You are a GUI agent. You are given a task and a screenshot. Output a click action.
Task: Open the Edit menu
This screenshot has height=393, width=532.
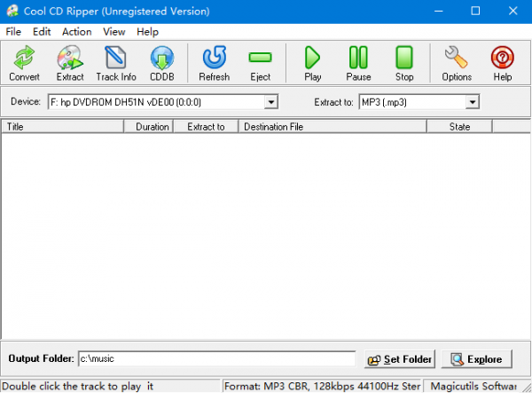pyautogui.click(x=42, y=32)
